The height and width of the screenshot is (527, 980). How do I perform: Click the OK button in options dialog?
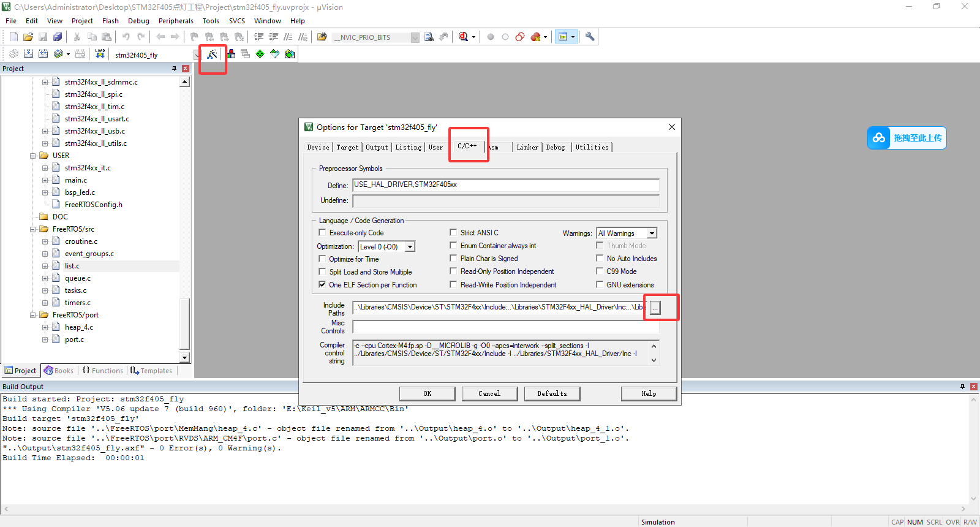pyautogui.click(x=428, y=393)
